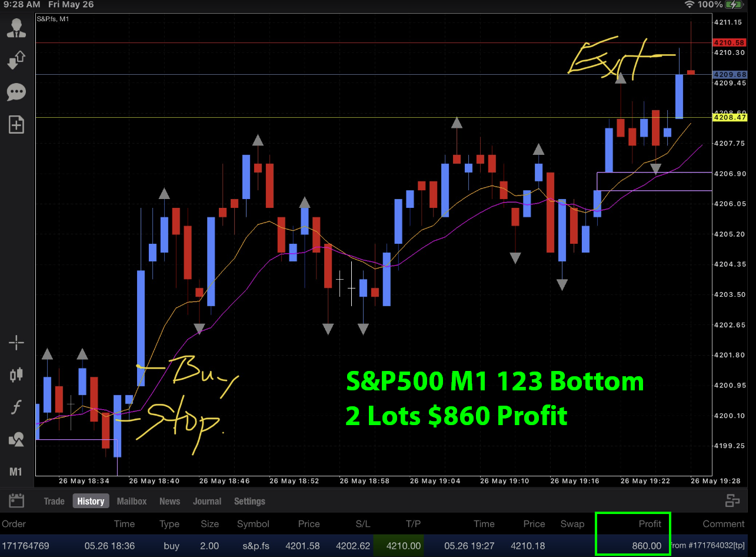Click the red 4210.58 price label
756x557 pixels.
730,43
